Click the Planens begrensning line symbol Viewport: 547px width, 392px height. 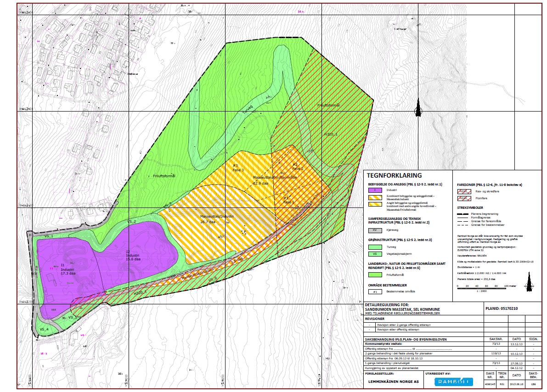[462, 214]
